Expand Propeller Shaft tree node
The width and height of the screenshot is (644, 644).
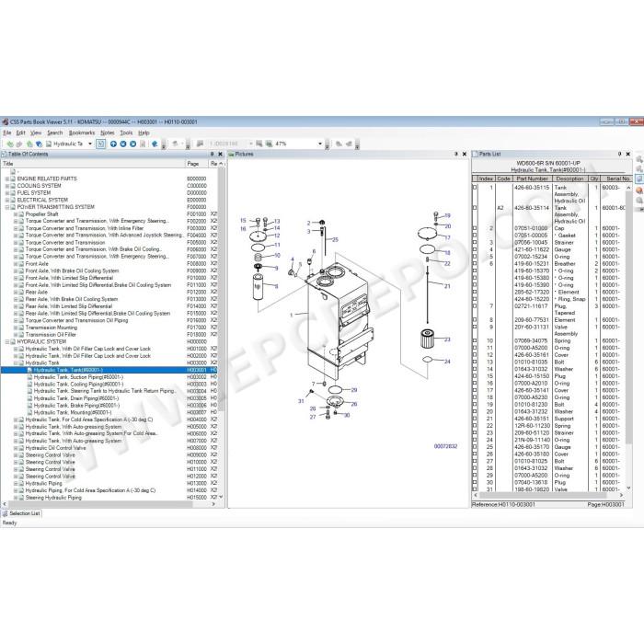click(x=16, y=214)
